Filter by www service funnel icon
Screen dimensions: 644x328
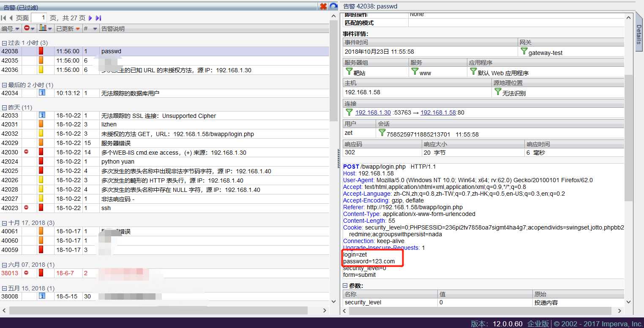[x=415, y=71]
